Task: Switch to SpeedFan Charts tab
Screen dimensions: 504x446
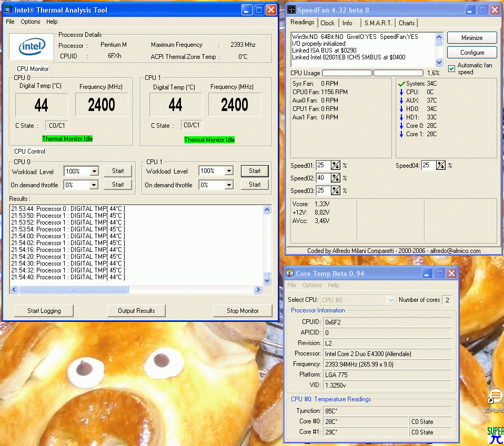Action: tap(407, 23)
